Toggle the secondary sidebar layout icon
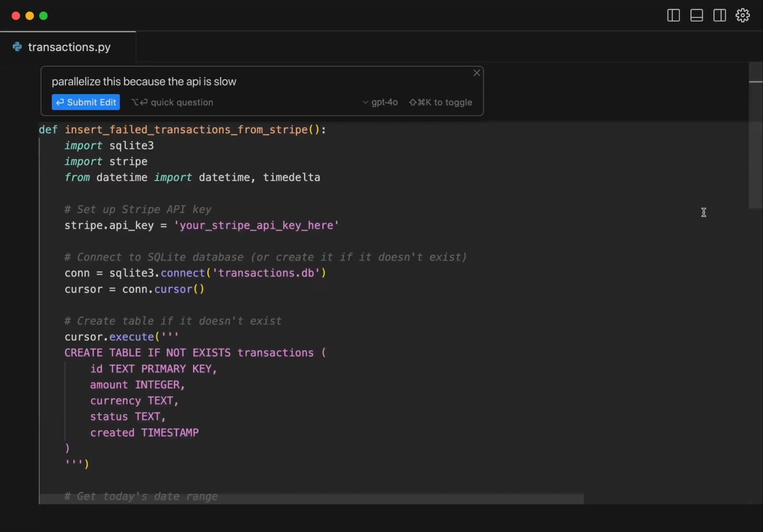763x532 pixels. point(719,15)
